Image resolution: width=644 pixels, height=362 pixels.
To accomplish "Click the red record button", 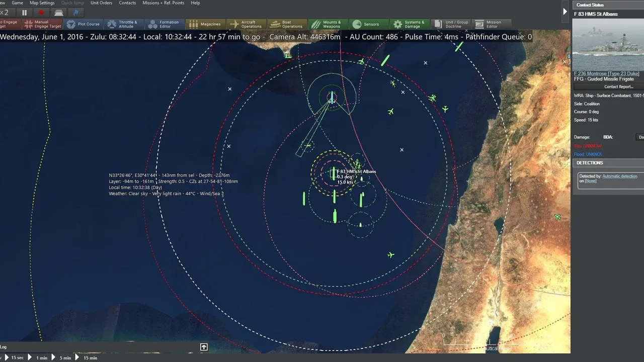I will (41, 13).
